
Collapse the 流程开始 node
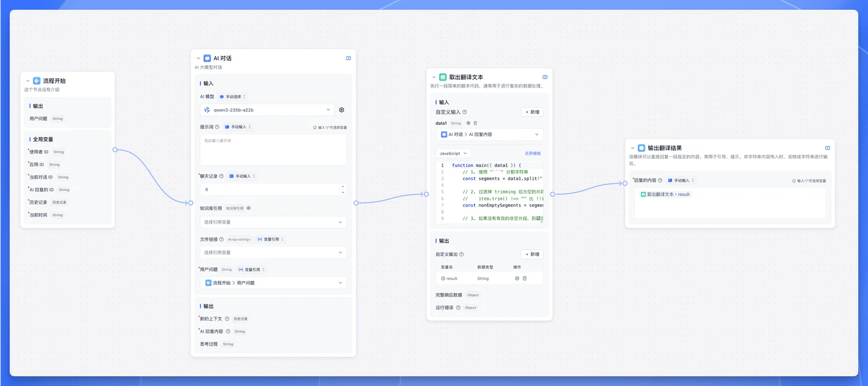click(x=28, y=81)
